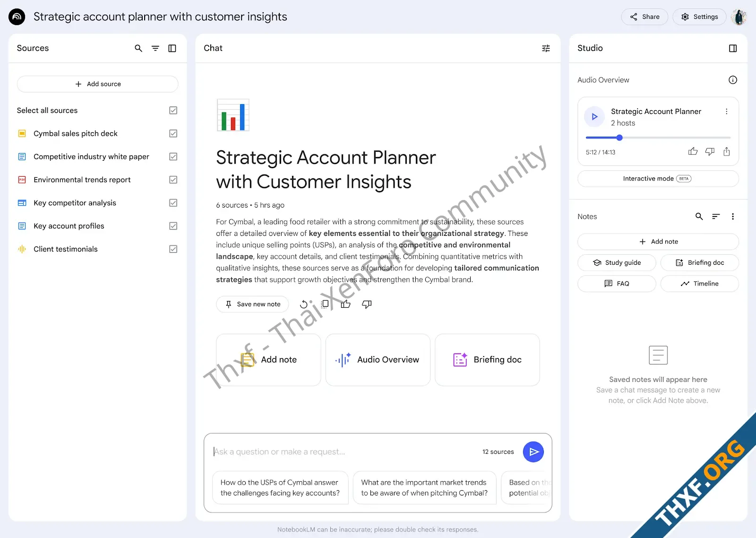Click the Audio Overview card
Viewport: 756px width, 538px height.
pos(378,360)
